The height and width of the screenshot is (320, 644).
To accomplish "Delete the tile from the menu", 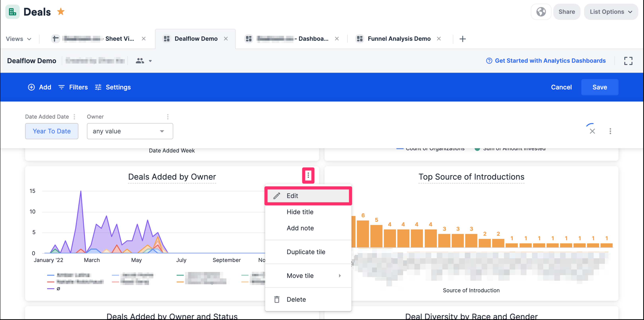I will coord(308,299).
